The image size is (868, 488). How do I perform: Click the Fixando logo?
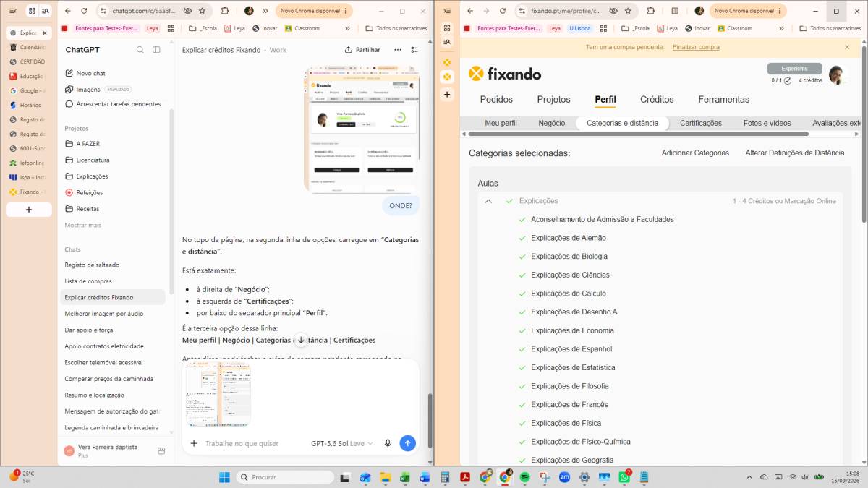(x=505, y=74)
